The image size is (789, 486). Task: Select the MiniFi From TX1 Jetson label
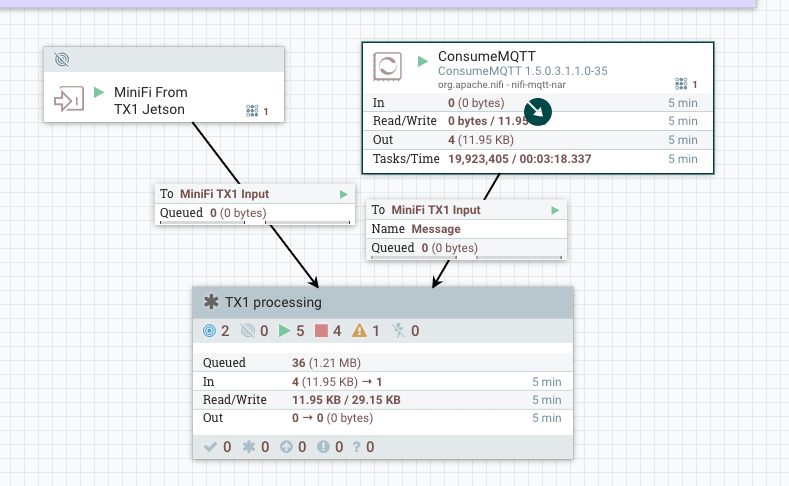pos(150,101)
